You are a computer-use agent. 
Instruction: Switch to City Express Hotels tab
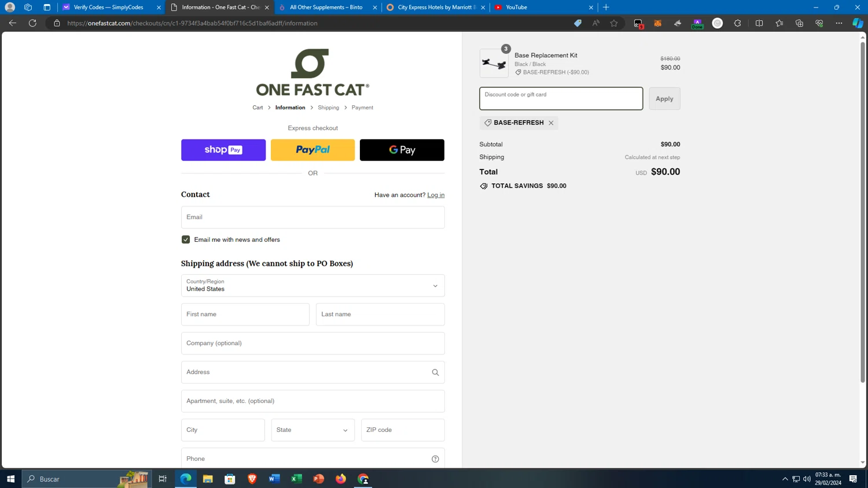click(435, 8)
